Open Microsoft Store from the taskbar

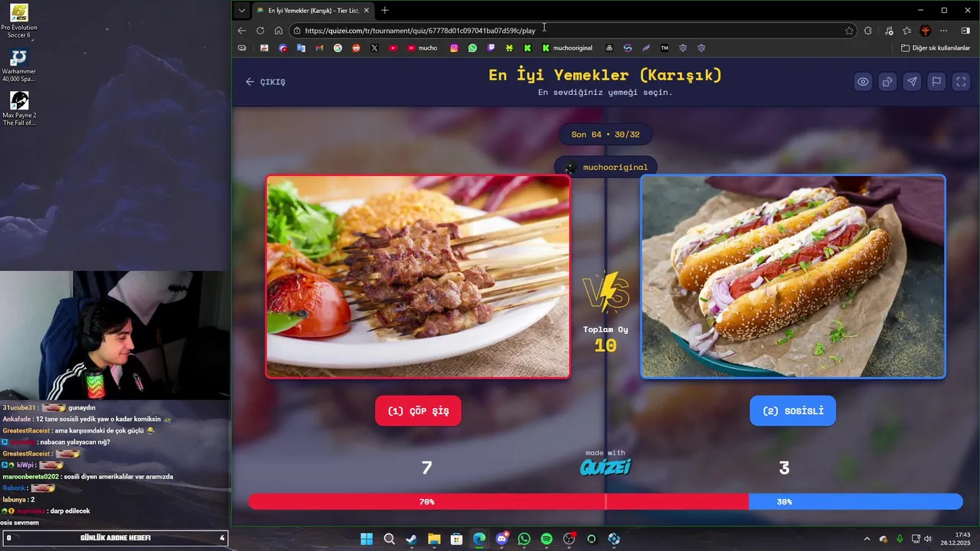coord(456,539)
